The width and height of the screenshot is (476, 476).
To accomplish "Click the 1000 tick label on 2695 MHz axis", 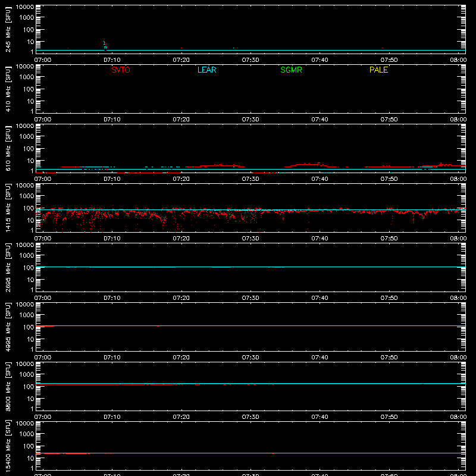I will tap(27, 255).
